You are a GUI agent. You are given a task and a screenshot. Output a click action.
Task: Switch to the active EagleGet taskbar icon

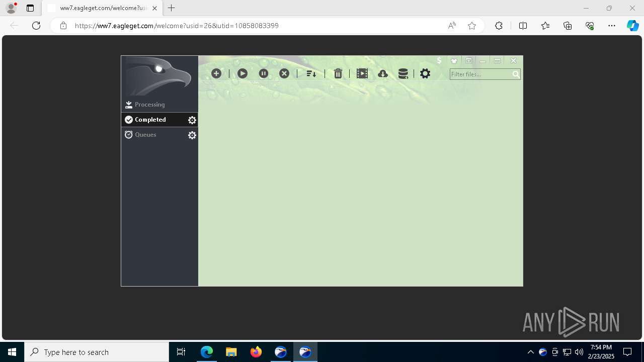305,352
